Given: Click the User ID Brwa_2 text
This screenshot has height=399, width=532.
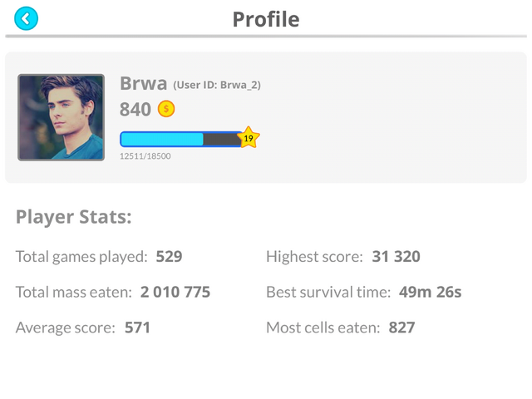Looking at the screenshot, I should pyautogui.click(x=217, y=85).
